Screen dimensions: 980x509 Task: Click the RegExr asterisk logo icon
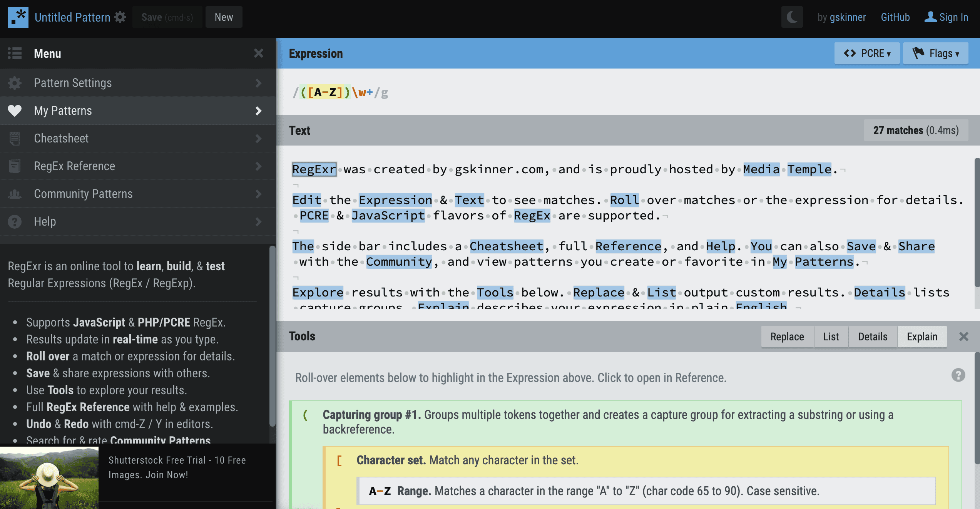click(x=18, y=17)
